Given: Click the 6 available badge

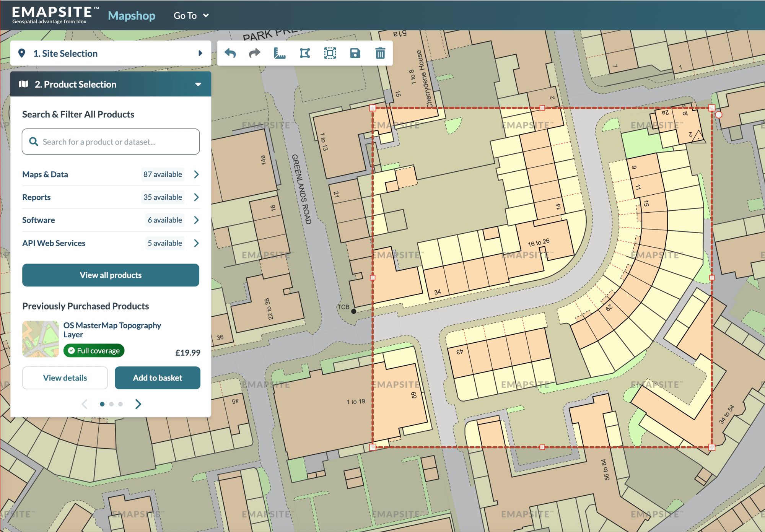Looking at the screenshot, I should (x=165, y=220).
